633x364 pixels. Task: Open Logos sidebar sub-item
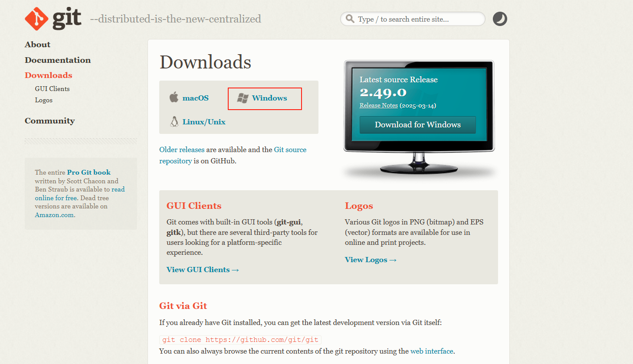point(43,100)
